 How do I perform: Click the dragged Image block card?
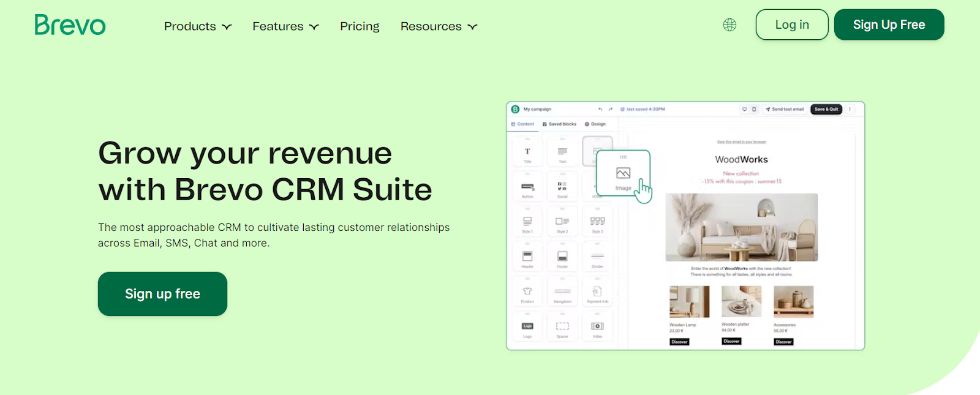[623, 174]
